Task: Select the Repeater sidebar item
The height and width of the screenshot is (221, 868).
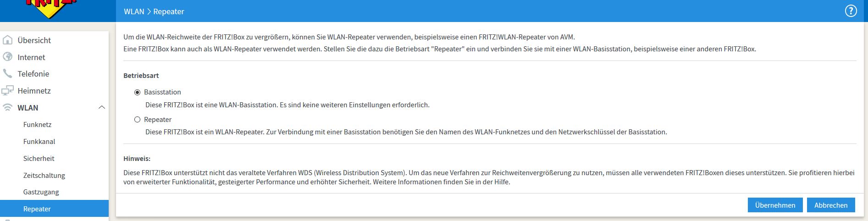Action: pyautogui.click(x=54, y=209)
